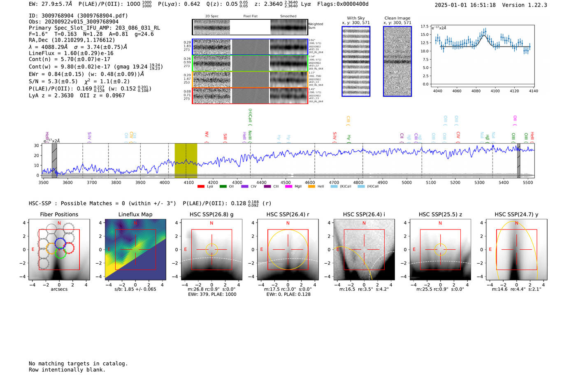
Task: Open the HSC SSP(26.8) g cutout
Action: tap(211, 250)
